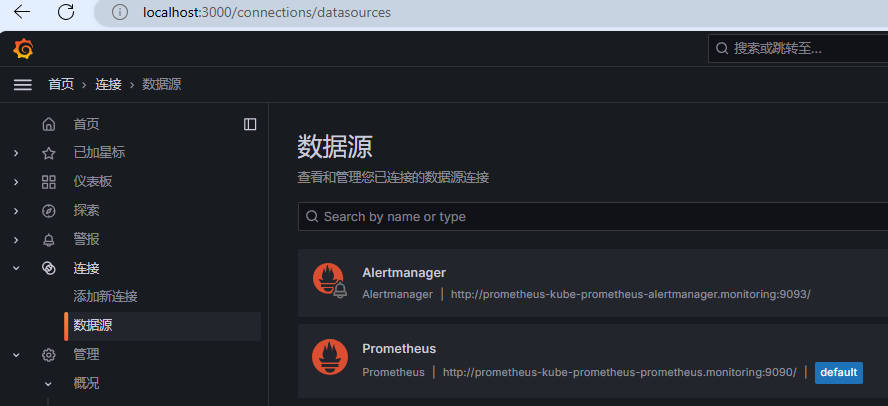
Task: Click the Grafana logo icon
Action: point(23,48)
